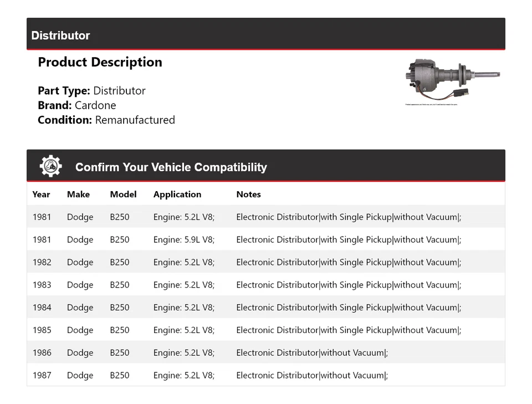Select the Model column header
The width and height of the screenshot is (532, 404).
point(123,195)
